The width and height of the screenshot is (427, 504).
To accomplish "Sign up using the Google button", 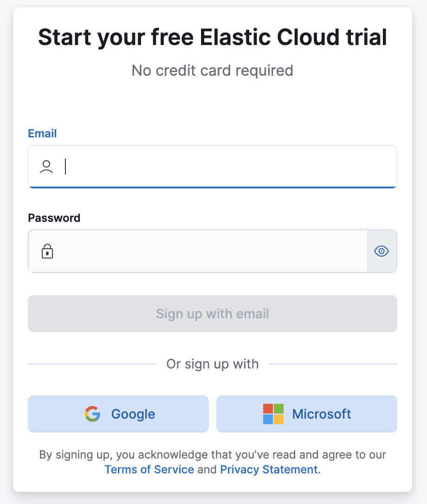I will pyautogui.click(x=118, y=414).
